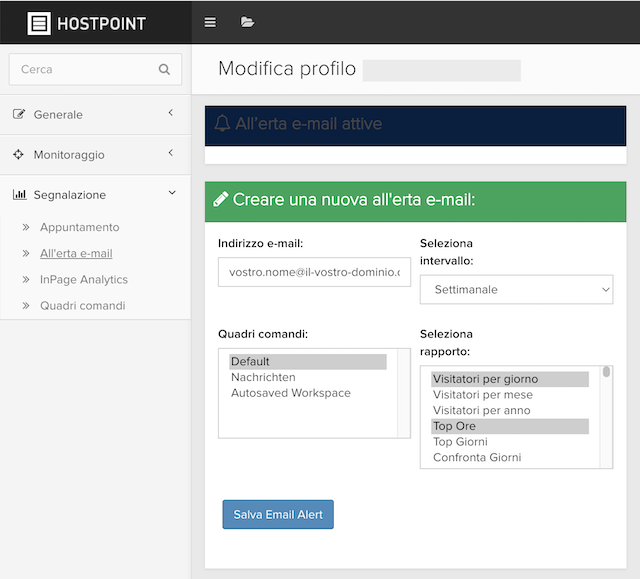Click double-arrow icon beside Quadri comandi
640x579 pixels.
click(26, 306)
